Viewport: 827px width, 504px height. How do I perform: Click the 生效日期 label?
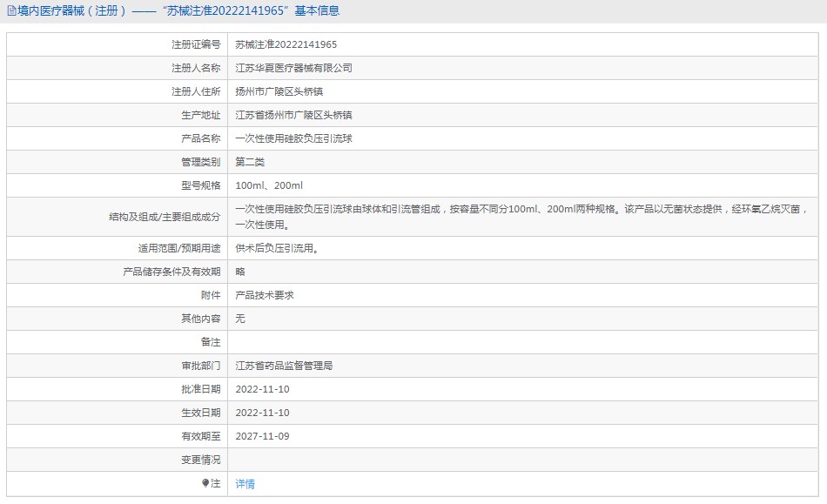click(200, 413)
